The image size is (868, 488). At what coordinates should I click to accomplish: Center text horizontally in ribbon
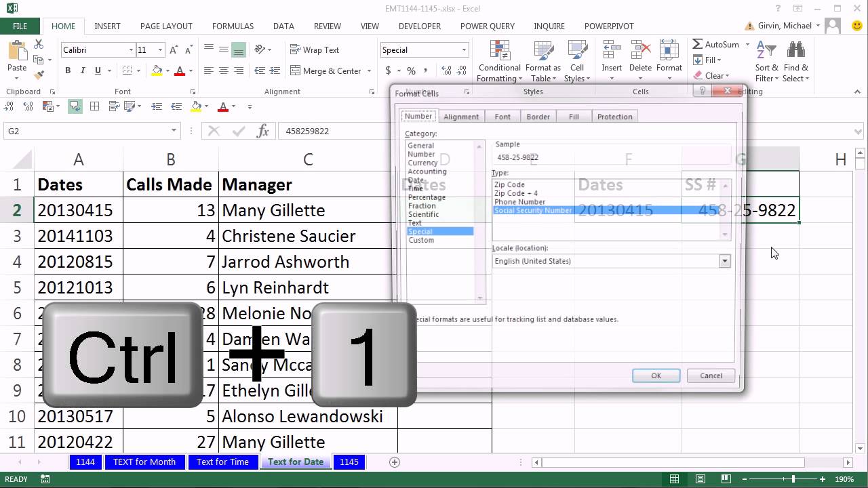point(223,70)
